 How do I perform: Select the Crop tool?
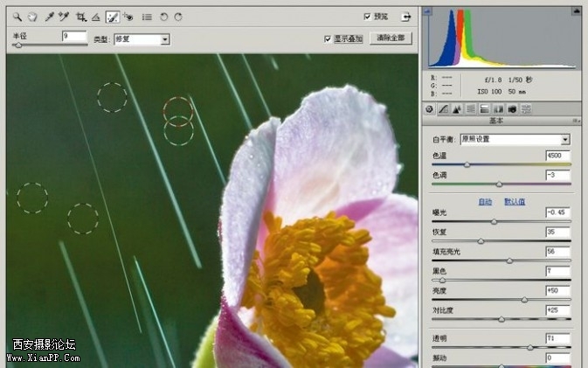coord(80,16)
